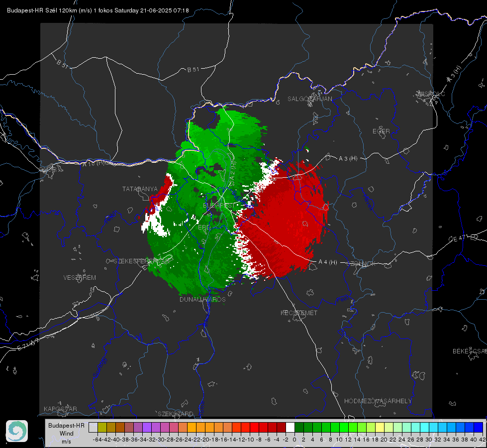Click the Somogy county label

point(100,367)
